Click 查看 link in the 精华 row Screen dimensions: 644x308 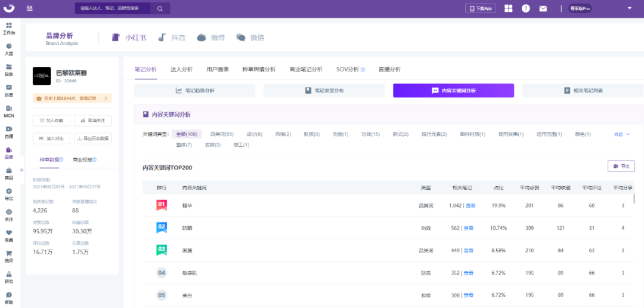470,205
